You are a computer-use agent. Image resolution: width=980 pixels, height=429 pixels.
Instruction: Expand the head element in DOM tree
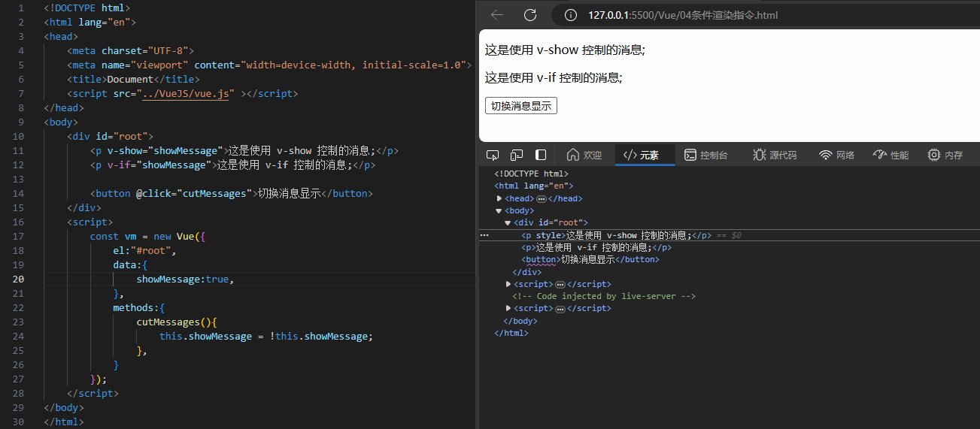[499, 198]
